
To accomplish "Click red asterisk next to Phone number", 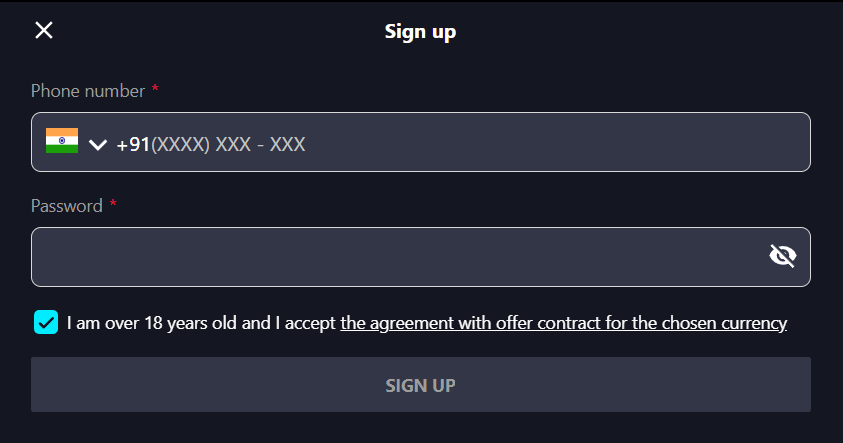I will [x=155, y=88].
